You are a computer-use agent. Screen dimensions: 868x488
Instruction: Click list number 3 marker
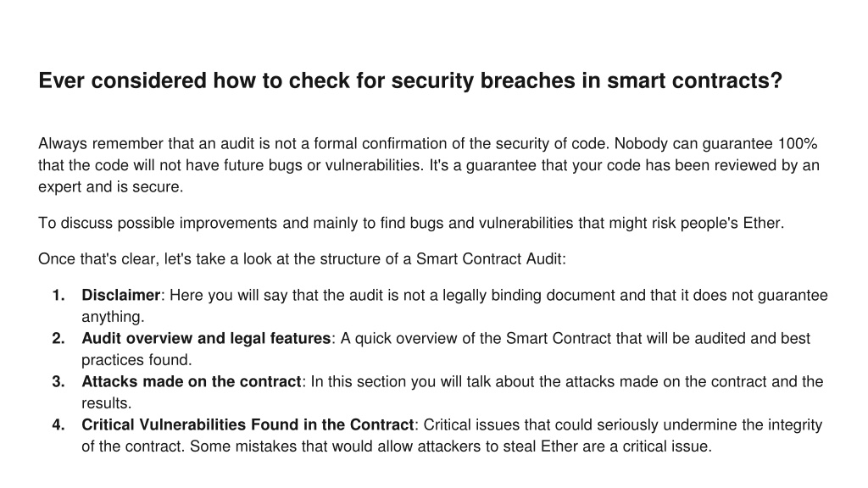click(58, 381)
